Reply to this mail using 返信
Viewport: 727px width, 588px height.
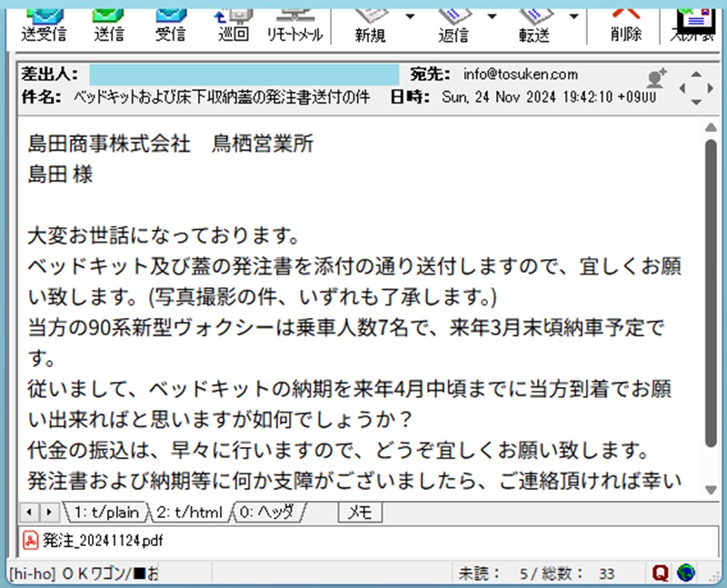tap(453, 23)
